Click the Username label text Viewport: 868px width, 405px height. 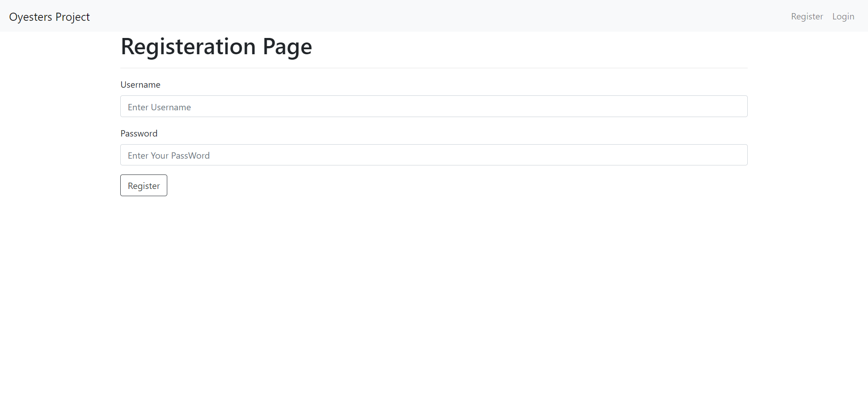[140, 85]
